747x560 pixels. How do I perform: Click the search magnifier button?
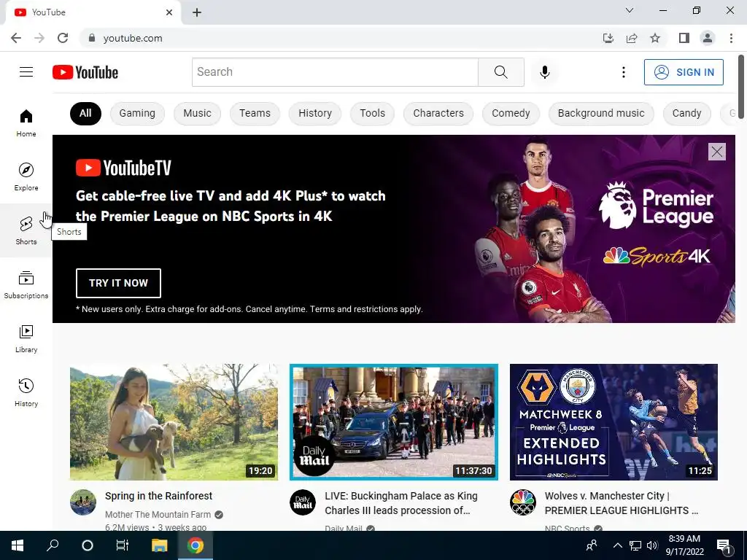(x=500, y=72)
